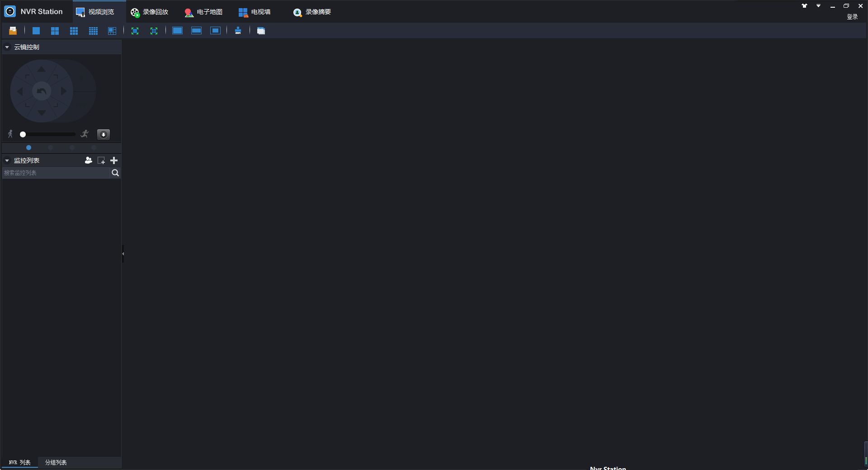Click the blue stamp toolbar icon

click(238, 31)
